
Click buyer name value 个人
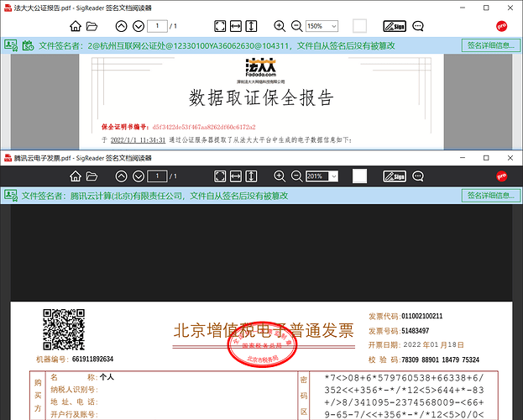coord(107,377)
